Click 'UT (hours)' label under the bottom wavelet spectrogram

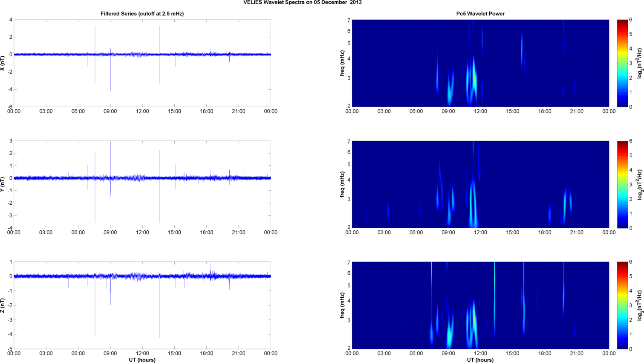pyautogui.click(x=480, y=360)
